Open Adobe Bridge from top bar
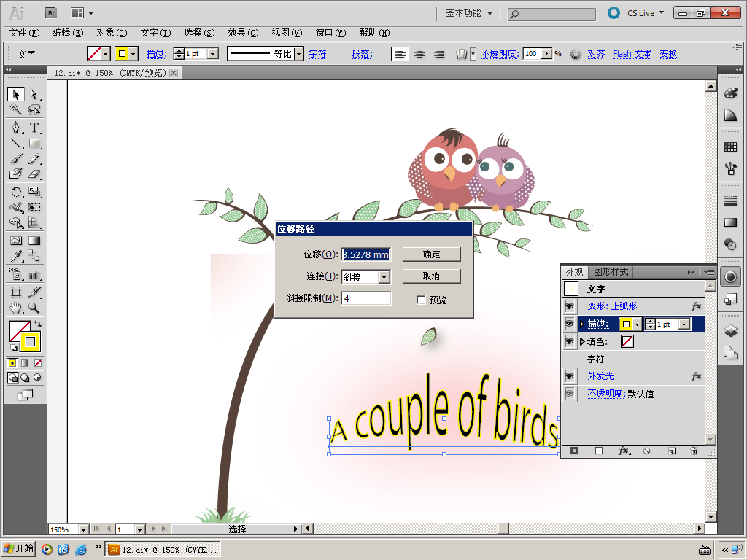 [x=52, y=13]
